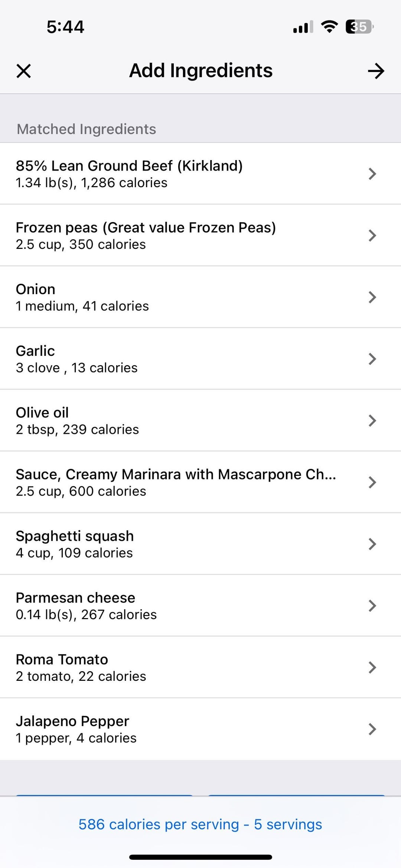Image resolution: width=401 pixels, height=868 pixels.
Task: Close the Add Ingredients screen
Action: click(x=24, y=71)
